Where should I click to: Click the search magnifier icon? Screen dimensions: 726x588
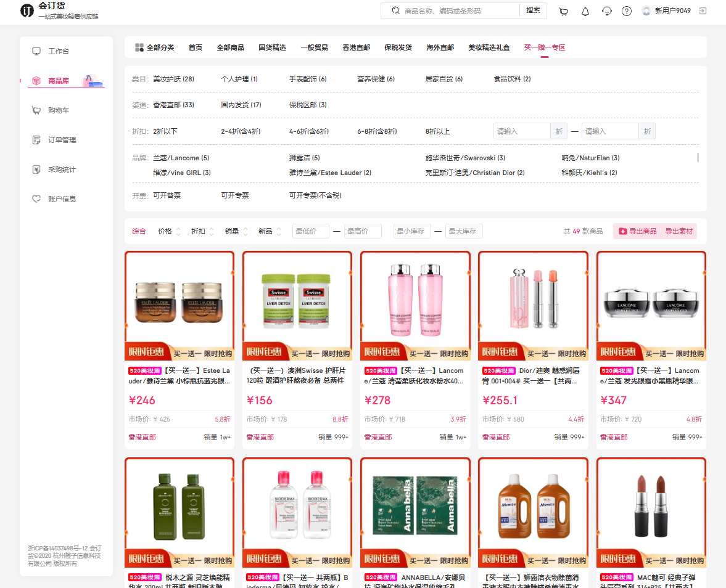pos(396,10)
